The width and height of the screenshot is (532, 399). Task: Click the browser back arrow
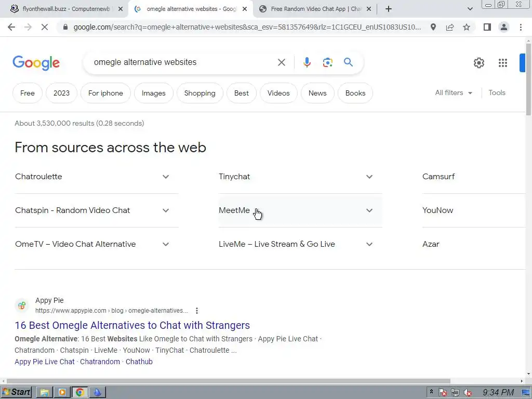click(x=11, y=27)
